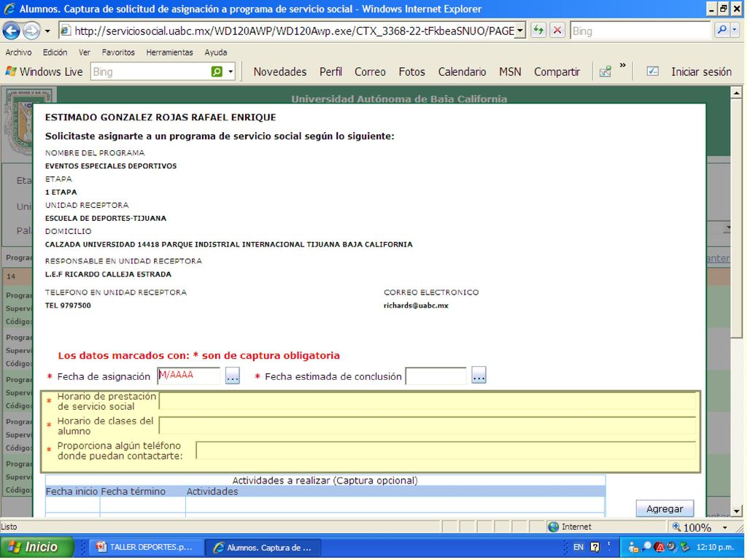This screenshot has height=560, width=747.
Task: Click the Fecha inicio column header
Action: coord(72,491)
